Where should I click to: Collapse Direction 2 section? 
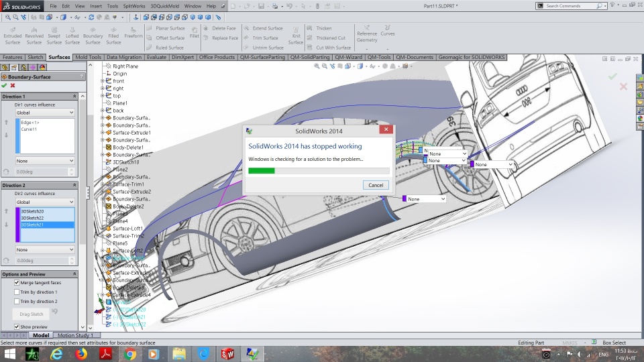click(74, 185)
